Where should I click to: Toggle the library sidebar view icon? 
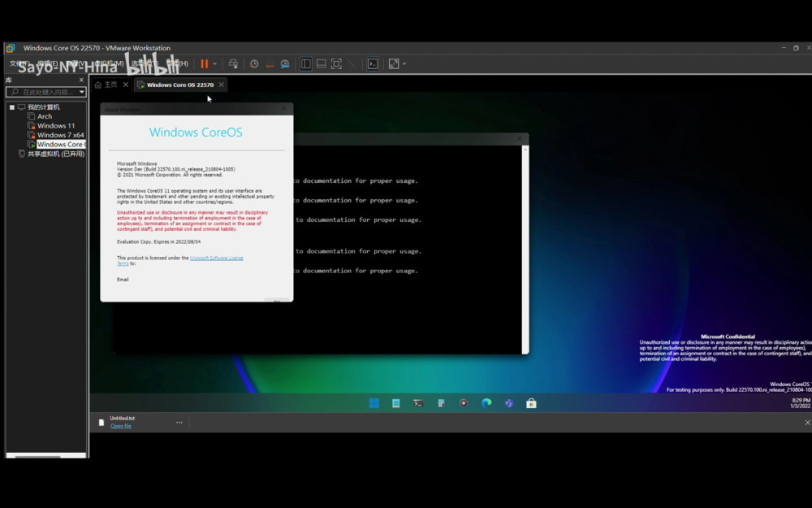coord(306,64)
